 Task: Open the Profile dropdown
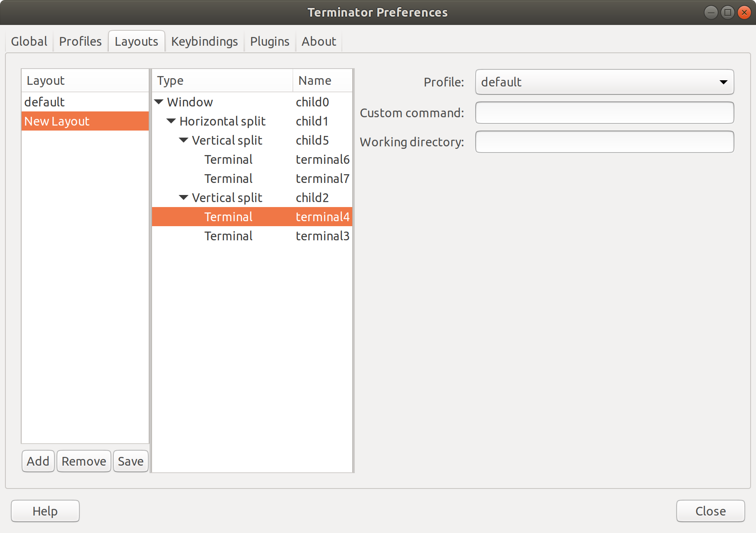pyautogui.click(x=604, y=82)
